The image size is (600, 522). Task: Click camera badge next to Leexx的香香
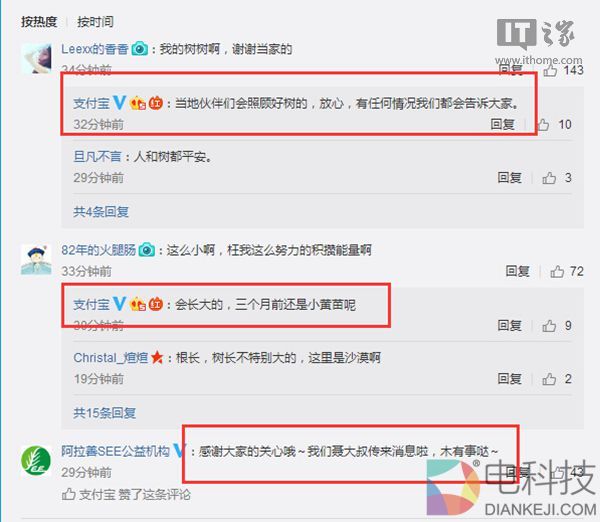coord(140,49)
